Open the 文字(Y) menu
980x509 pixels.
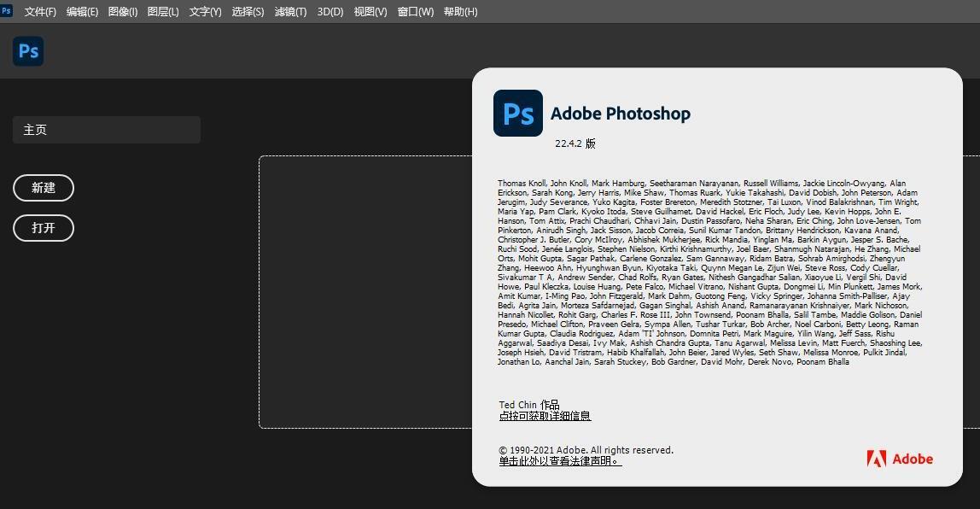206,12
